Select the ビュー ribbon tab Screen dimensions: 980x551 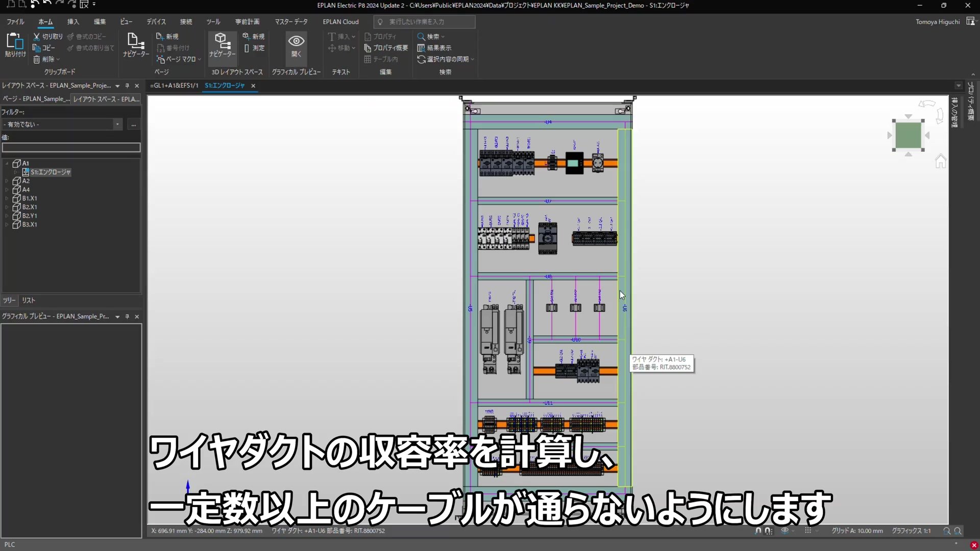click(126, 22)
